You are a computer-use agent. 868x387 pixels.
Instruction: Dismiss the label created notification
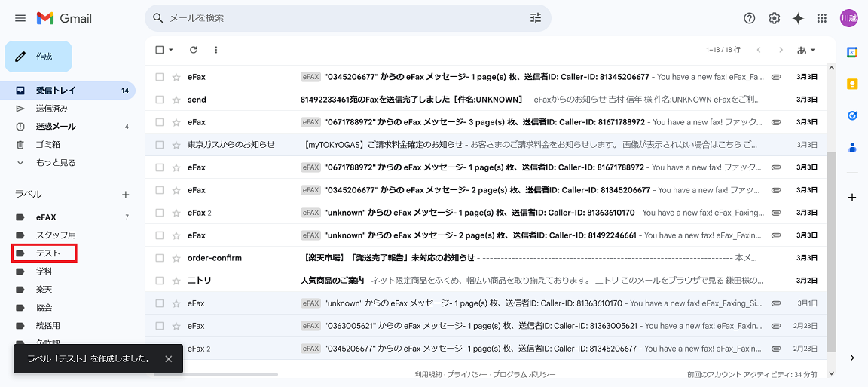click(169, 359)
